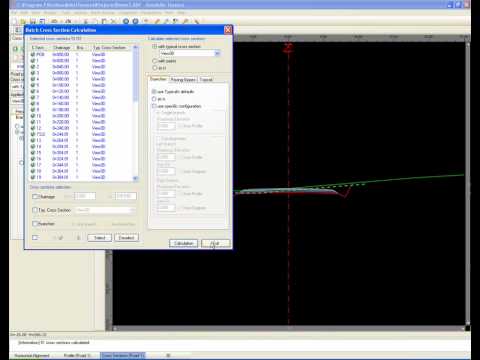This screenshot has width=480, height=360.
Task: Toggle the check icon for cross section 12
Action: click(x=33, y=128)
